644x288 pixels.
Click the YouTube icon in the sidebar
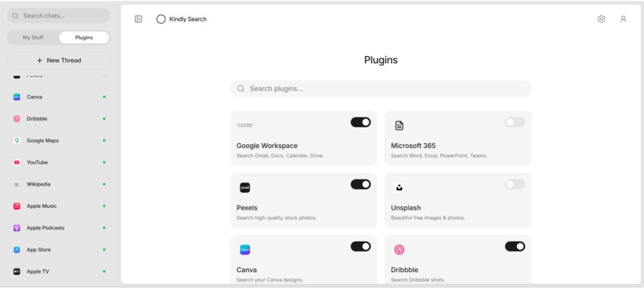tap(17, 162)
